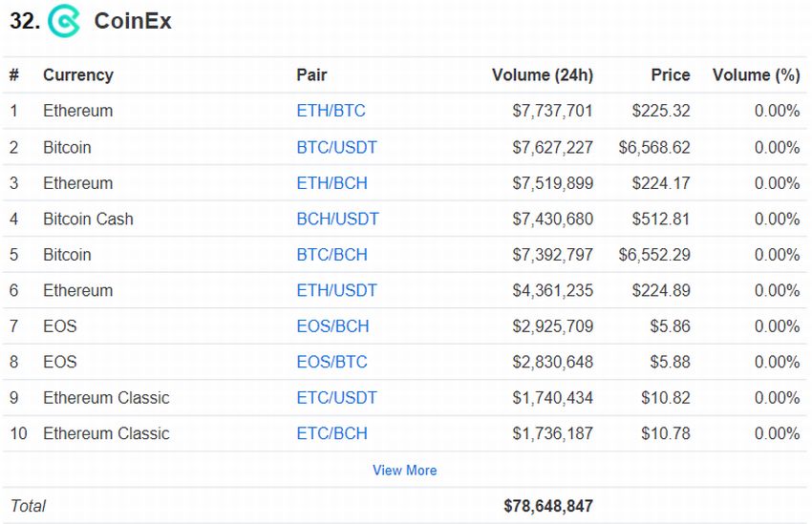
Task: Click the CoinEx logo icon
Action: (x=64, y=21)
